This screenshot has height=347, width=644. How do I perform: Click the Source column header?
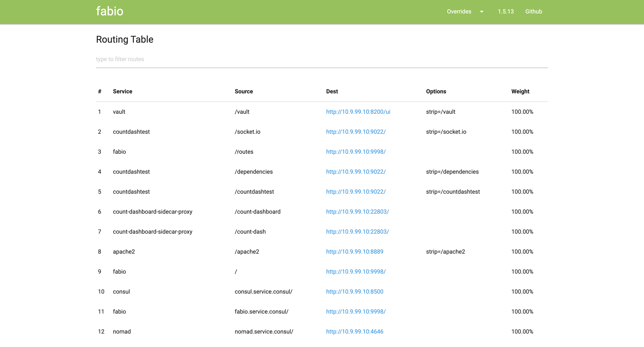(x=244, y=91)
